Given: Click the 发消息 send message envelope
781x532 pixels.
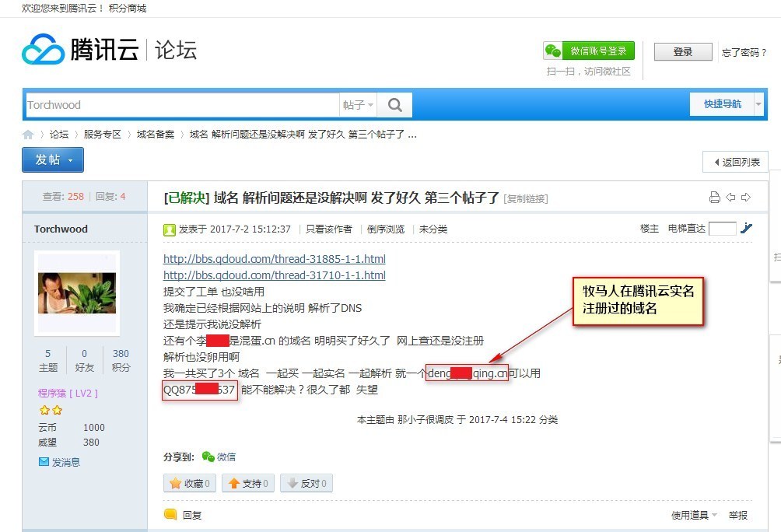Looking at the screenshot, I should [x=59, y=462].
